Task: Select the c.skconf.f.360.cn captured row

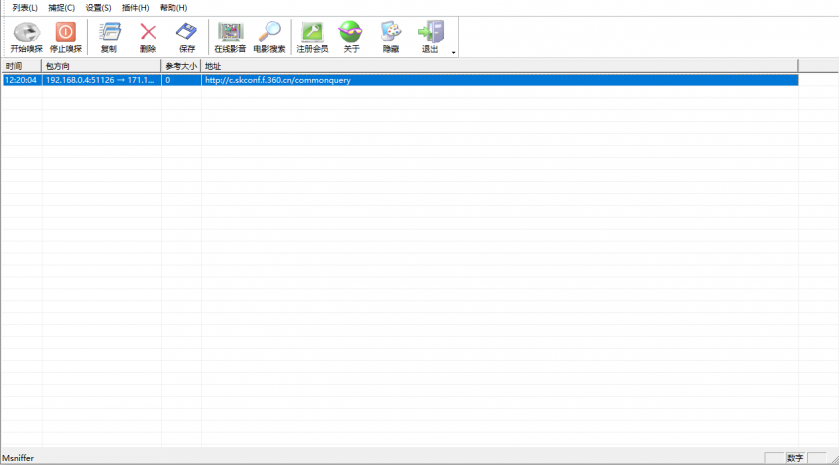Action: pos(400,80)
